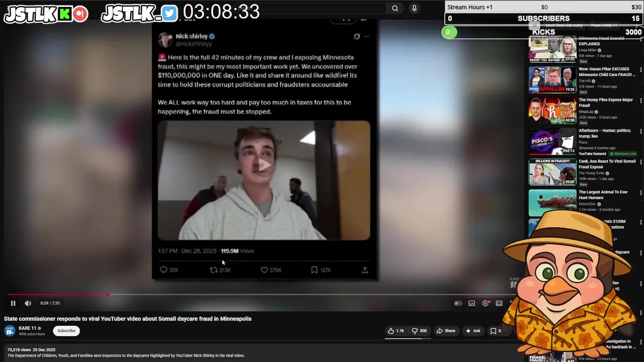Viewport: 644px width, 362px height.
Task: Click the '119.9M Views' count on tweet
Action: (x=237, y=251)
